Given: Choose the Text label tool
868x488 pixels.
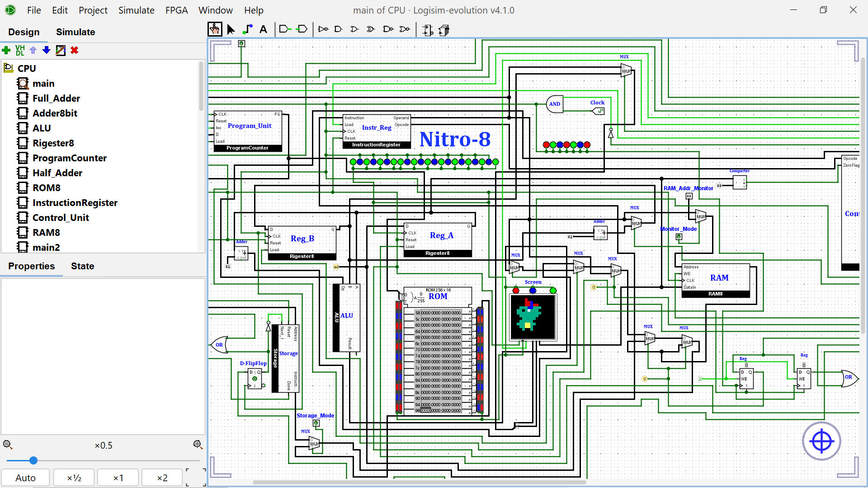Looking at the screenshot, I should pyautogui.click(x=263, y=30).
